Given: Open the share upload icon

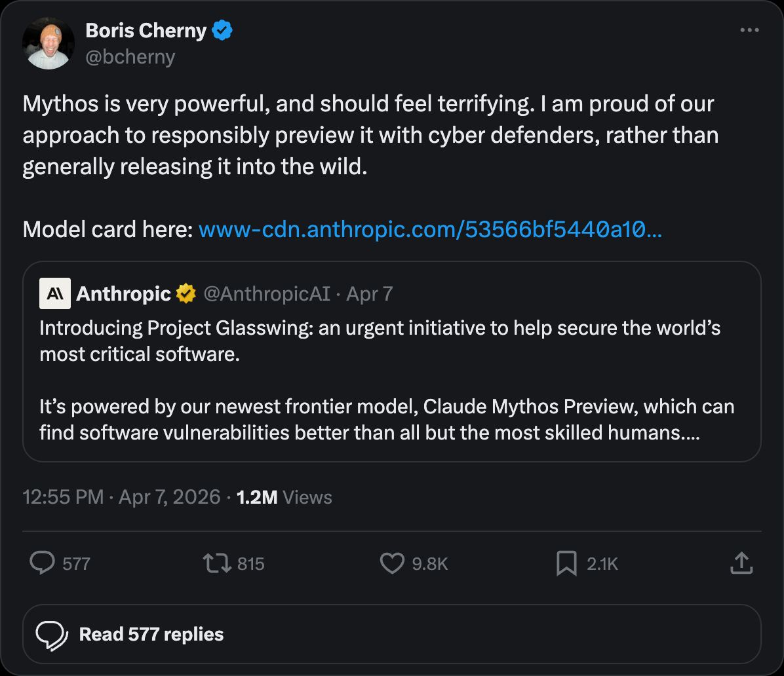Looking at the screenshot, I should (x=741, y=563).
